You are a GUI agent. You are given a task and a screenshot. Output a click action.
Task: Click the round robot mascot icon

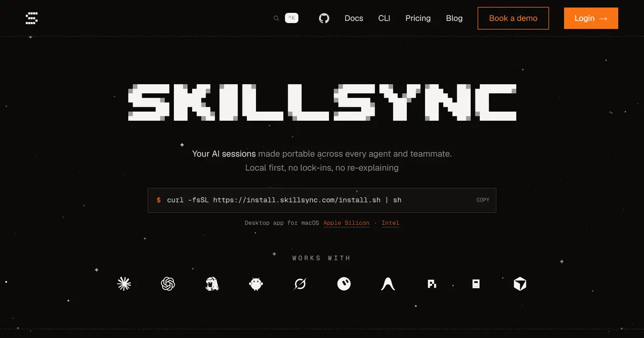tap(257, 284)
